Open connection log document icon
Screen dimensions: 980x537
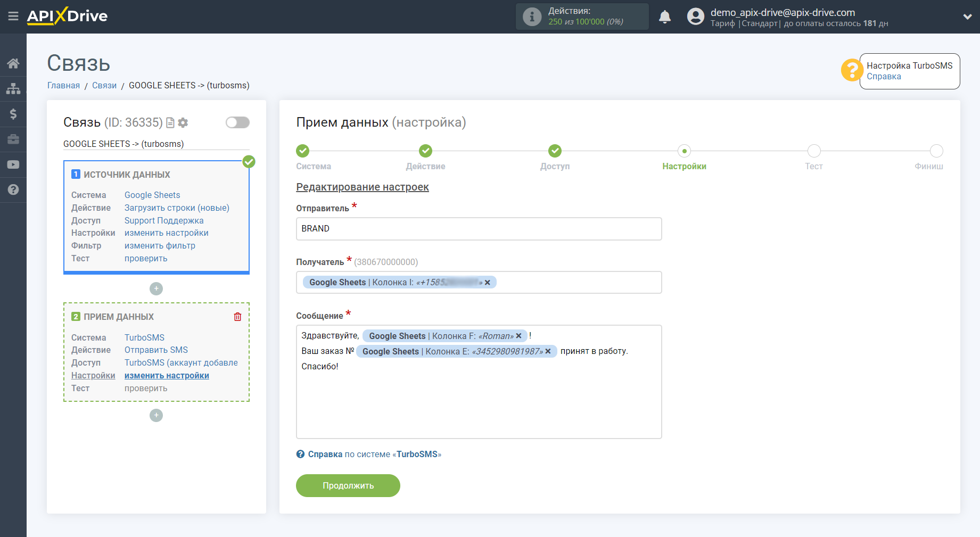170,123
